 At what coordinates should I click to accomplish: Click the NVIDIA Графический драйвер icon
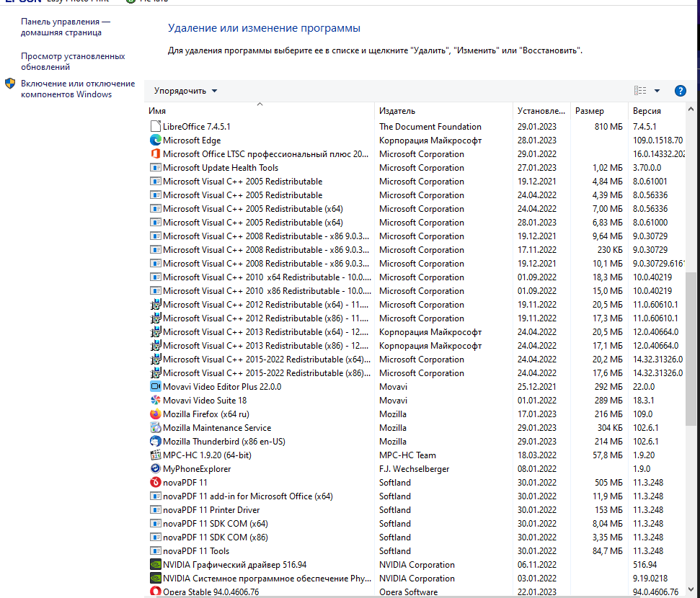[156, 565]
